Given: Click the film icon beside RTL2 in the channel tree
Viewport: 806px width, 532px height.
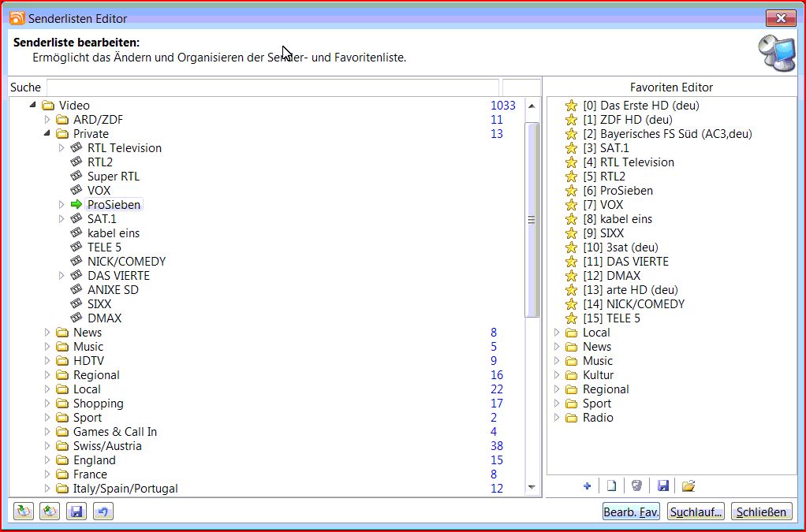Looking at the screenshot, I should (x=76, y=162).
